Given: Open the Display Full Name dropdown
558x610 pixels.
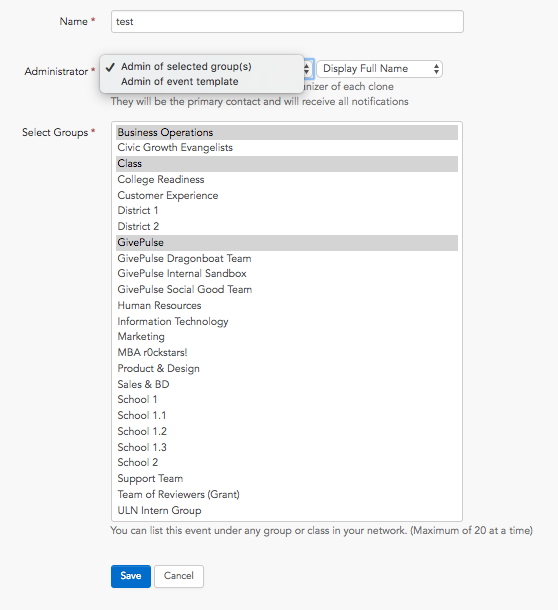Looking at the screenshot, I should (379, 69).
